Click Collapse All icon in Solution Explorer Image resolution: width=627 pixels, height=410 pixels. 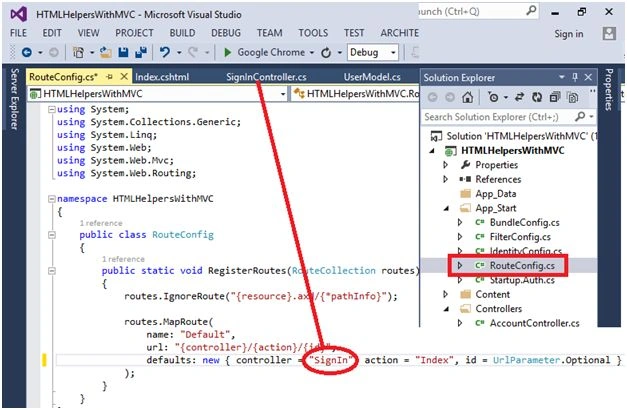point(555,97)
